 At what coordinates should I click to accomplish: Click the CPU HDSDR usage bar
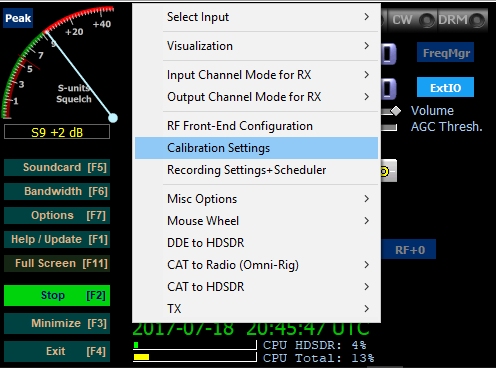click(195, 345)
